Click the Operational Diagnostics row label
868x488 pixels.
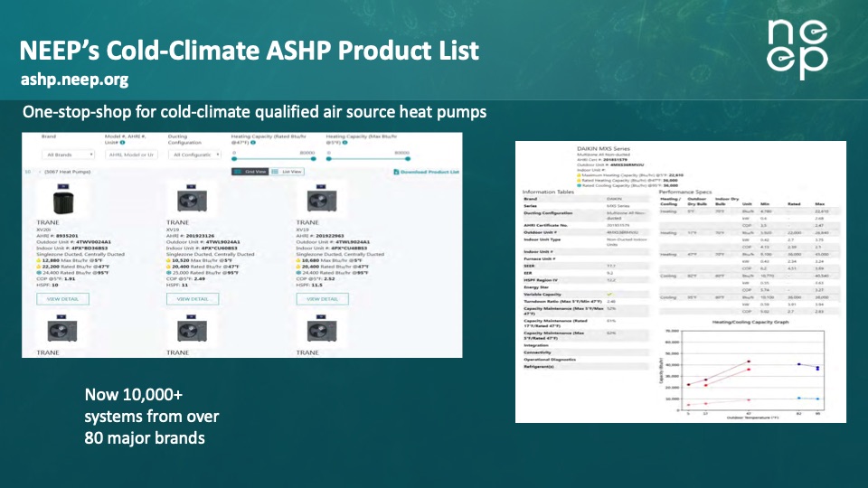(x=550, y=360)
